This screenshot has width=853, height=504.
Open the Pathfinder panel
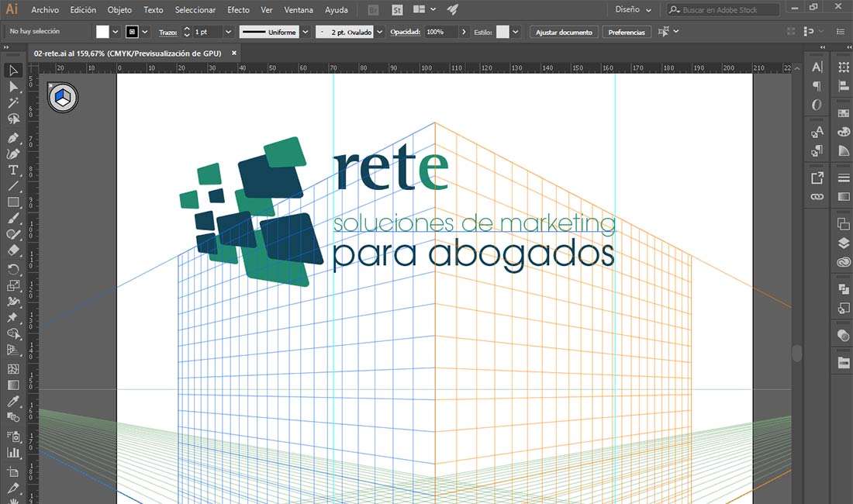click(844, 289)
